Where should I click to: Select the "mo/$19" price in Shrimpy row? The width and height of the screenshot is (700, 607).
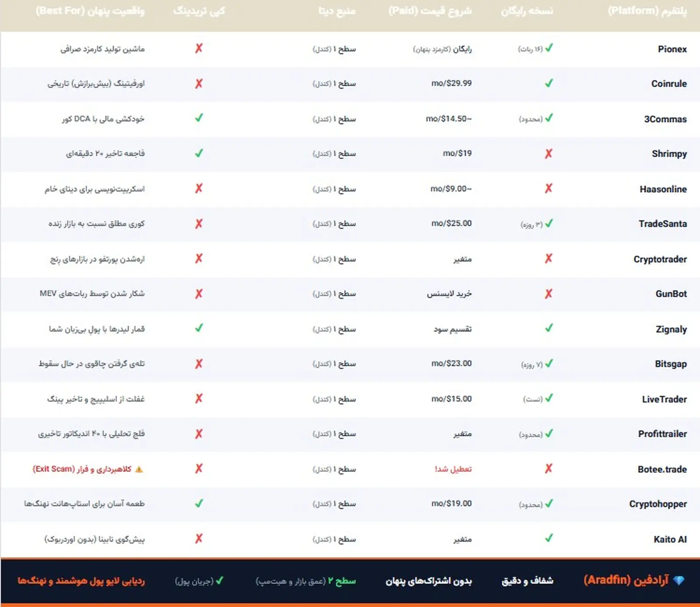(x=457, y=153)
